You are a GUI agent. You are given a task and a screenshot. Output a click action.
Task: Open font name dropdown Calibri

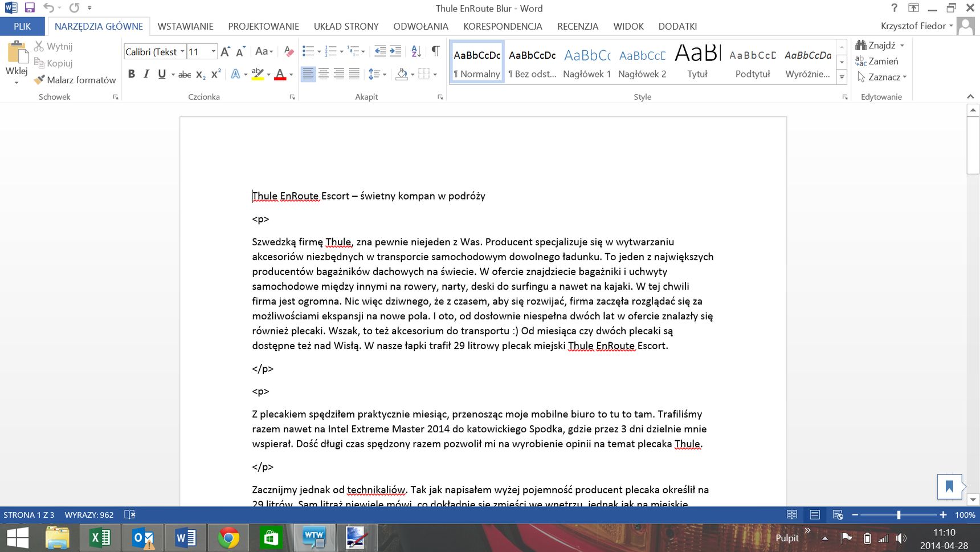[182, 52]
